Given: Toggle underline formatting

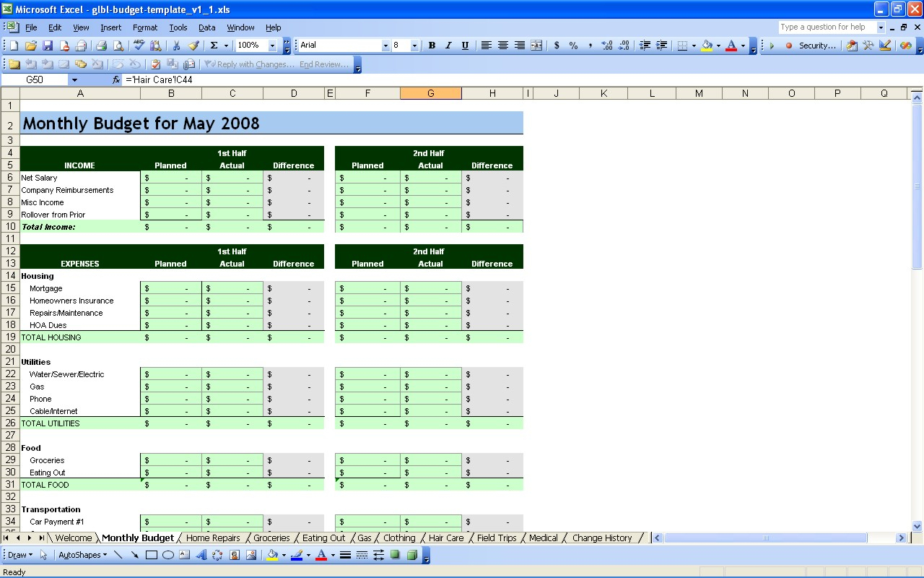Looking at the screenshot, I should [466, 45].
